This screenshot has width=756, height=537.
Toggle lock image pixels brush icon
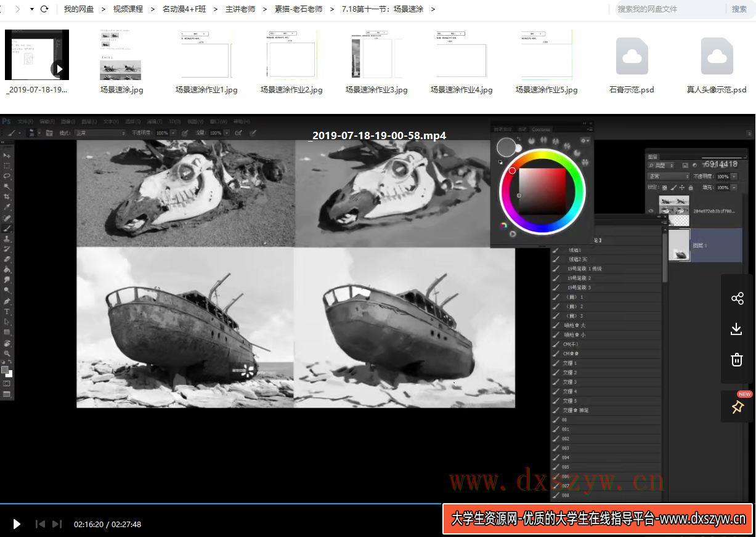pos(673,187)
